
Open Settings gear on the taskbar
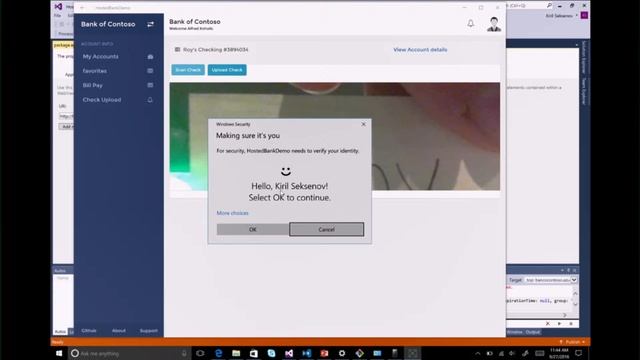(342, 353)
